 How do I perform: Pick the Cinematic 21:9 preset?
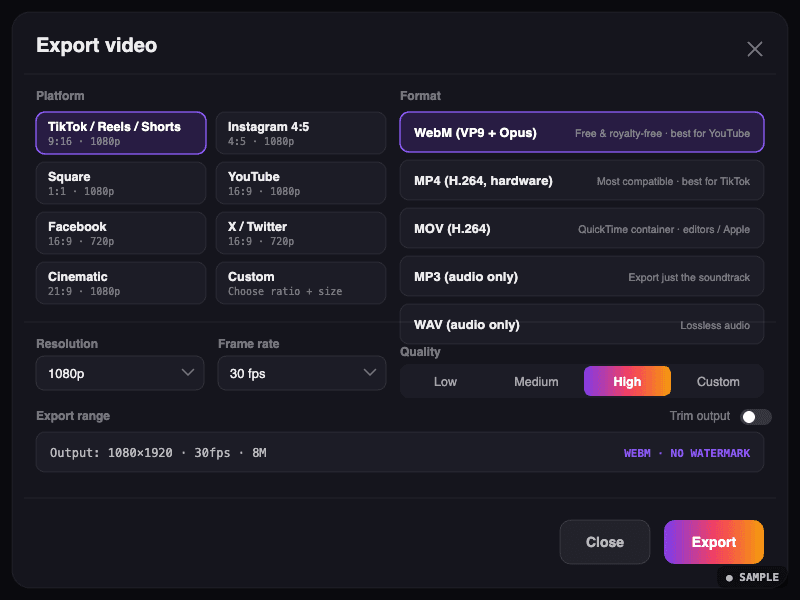[121, 283]
